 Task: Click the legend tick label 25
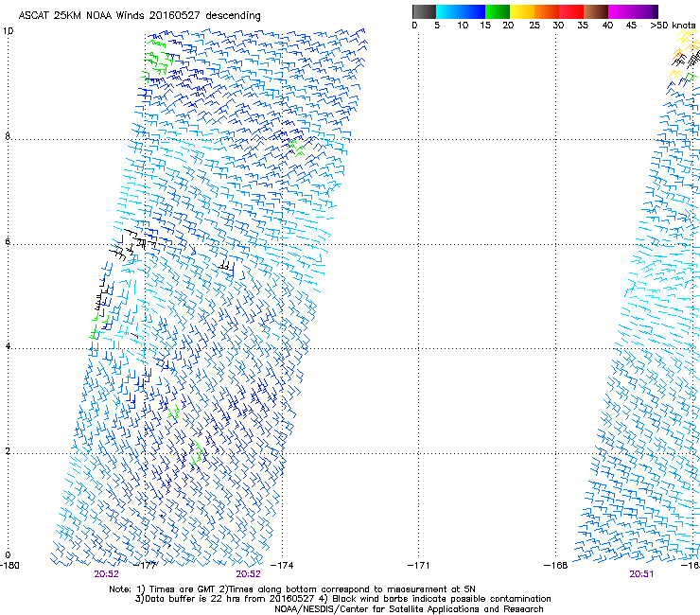coord(534,26)
